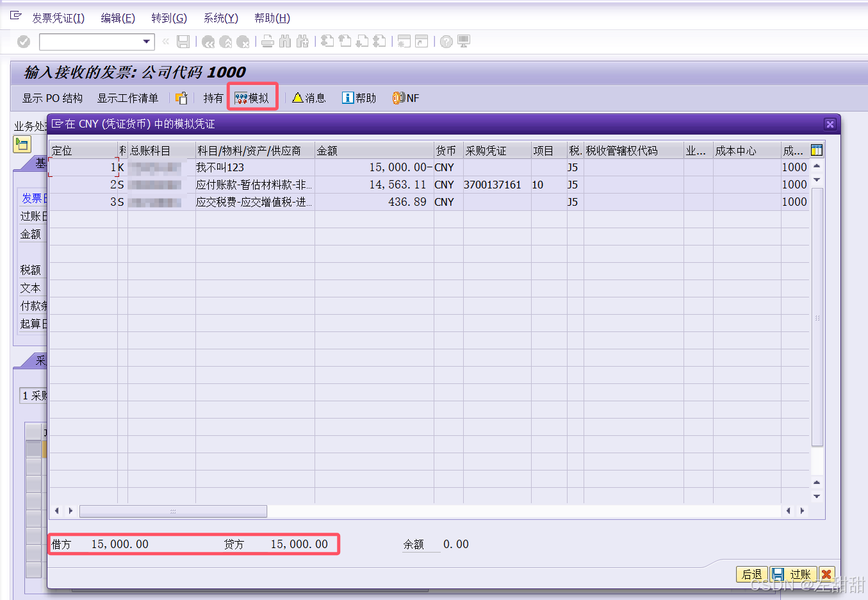Click the yellow folder icon behind the dialog

coord(22,144)
